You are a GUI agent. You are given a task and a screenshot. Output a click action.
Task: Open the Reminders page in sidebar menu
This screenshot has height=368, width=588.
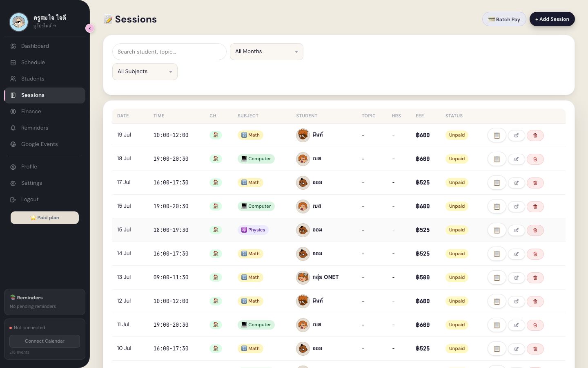(45, 128)
